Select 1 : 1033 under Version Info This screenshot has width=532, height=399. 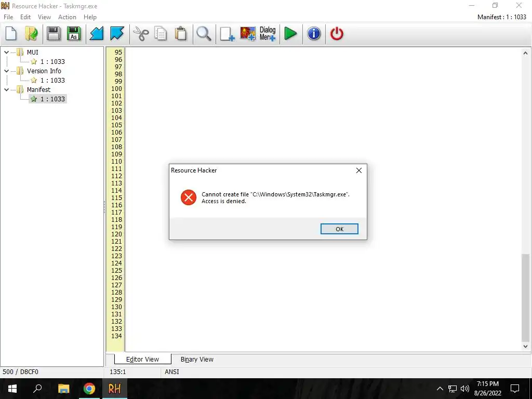tap(52, 80)
